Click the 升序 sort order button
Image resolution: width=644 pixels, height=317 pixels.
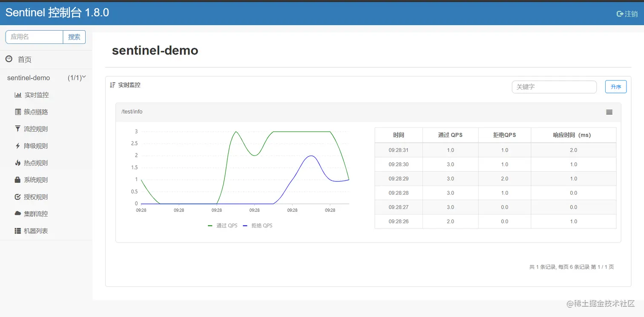[616, 87]
